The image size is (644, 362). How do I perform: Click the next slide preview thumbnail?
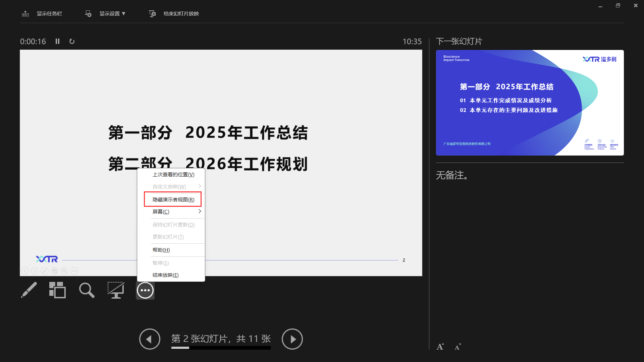click(x=529, y=103)
